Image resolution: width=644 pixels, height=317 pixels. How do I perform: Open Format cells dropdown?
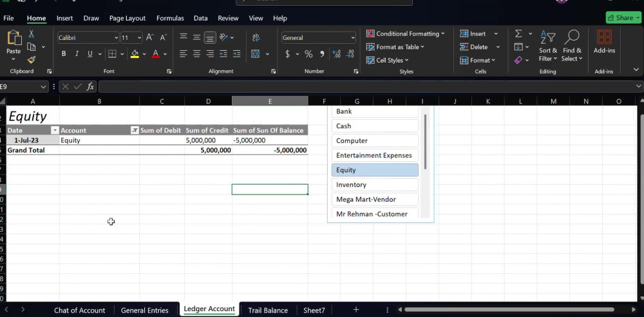click(x=477, y=60)
